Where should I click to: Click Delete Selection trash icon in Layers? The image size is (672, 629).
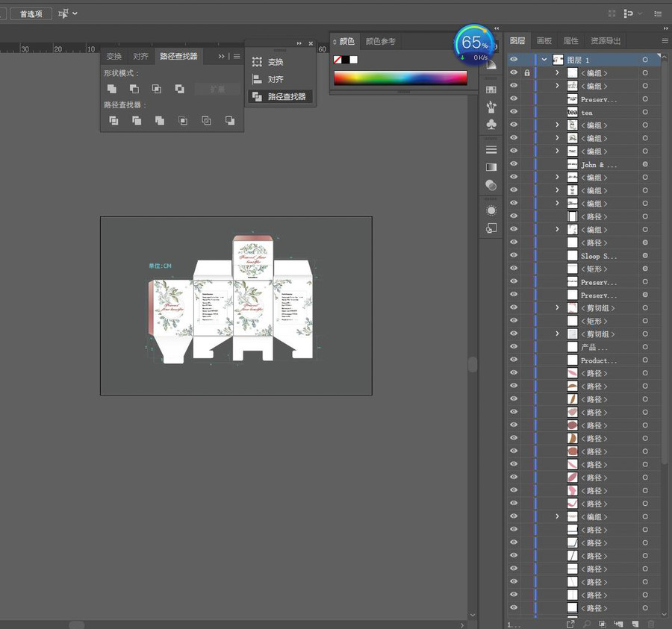tap(651, 625)
